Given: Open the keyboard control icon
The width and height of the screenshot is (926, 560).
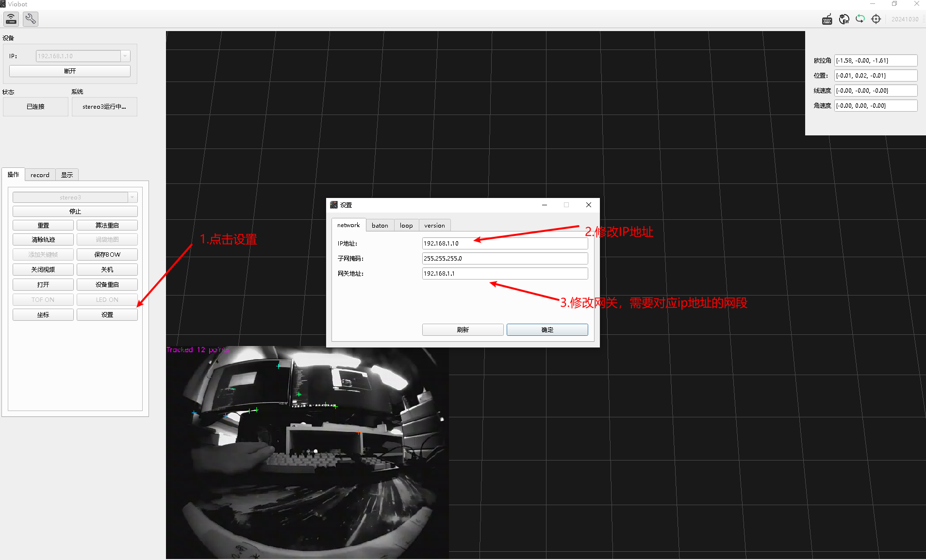Looking at the screenshot, I should click(x=827, y=19).
